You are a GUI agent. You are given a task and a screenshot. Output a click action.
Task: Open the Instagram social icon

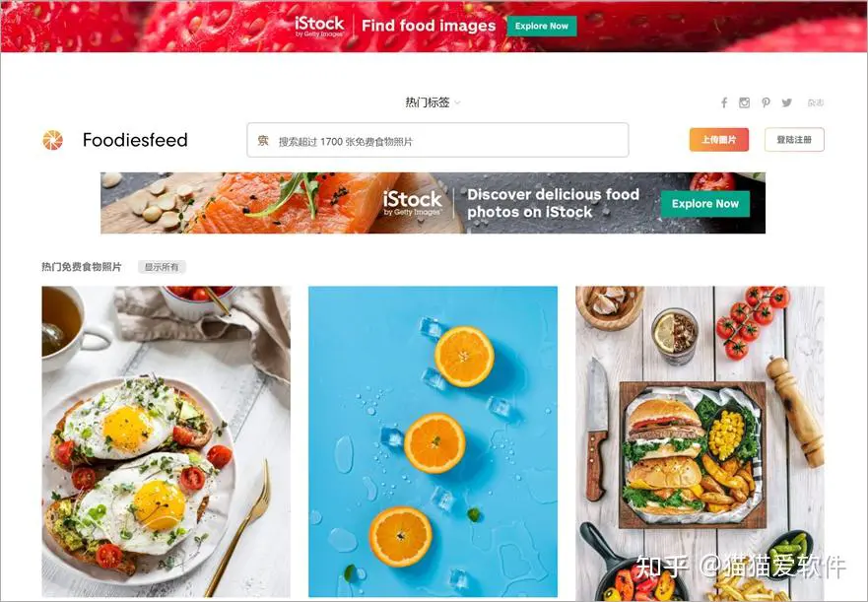point(745,102)
